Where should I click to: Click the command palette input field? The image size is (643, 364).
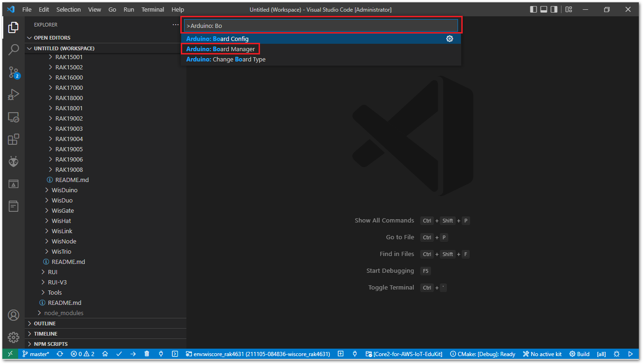pos(321,26)
